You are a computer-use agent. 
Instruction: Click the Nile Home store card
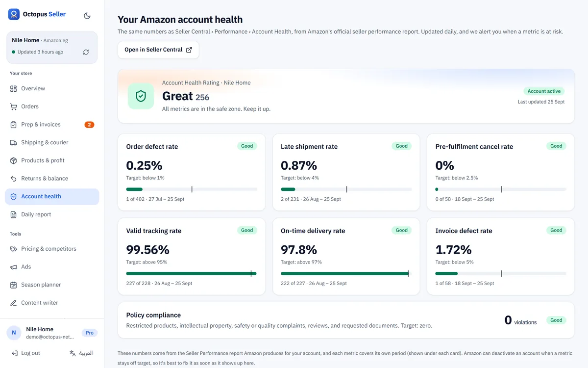[52, 47]
